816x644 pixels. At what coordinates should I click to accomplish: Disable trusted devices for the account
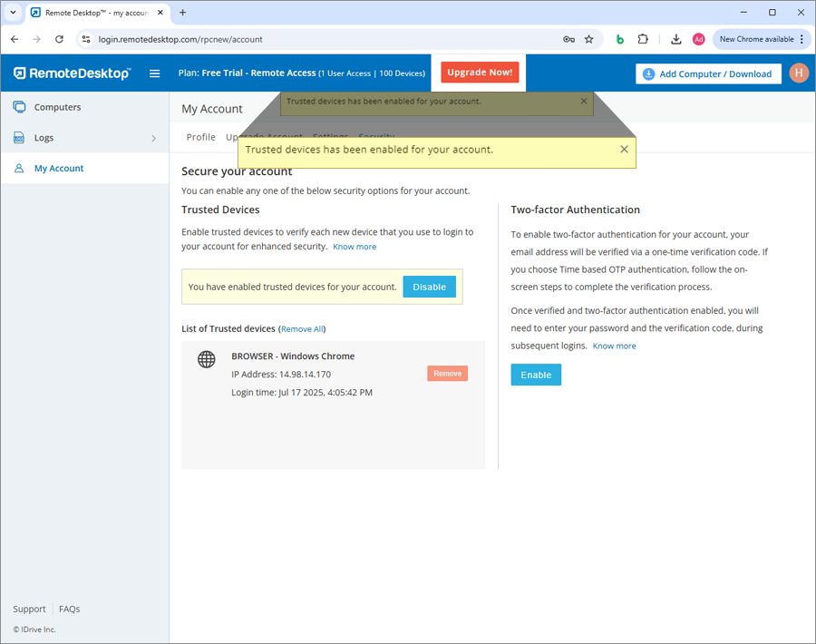pyautogui.click(x=429, y=287)
